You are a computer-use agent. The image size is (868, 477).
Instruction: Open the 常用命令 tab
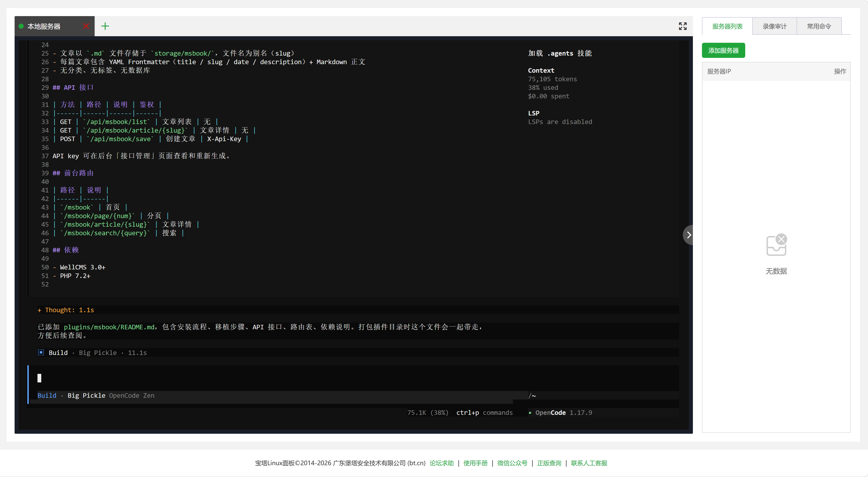point(819,26)
